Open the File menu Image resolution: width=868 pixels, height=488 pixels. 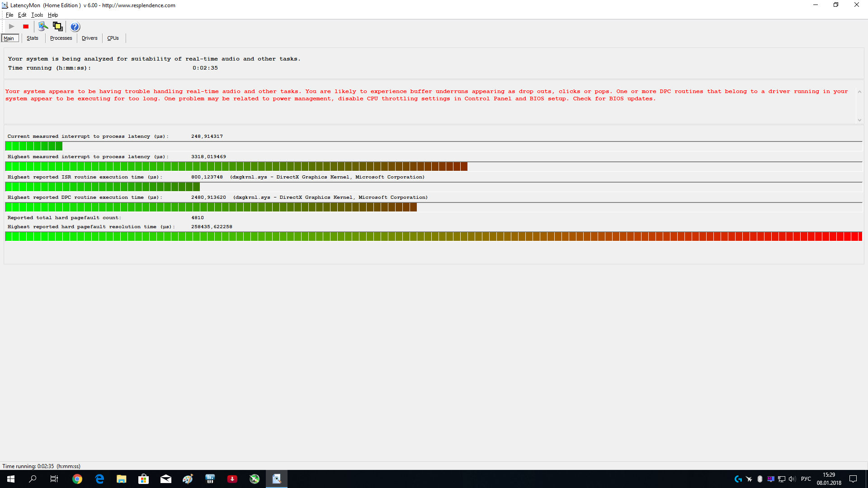click(x=9, y=15)
